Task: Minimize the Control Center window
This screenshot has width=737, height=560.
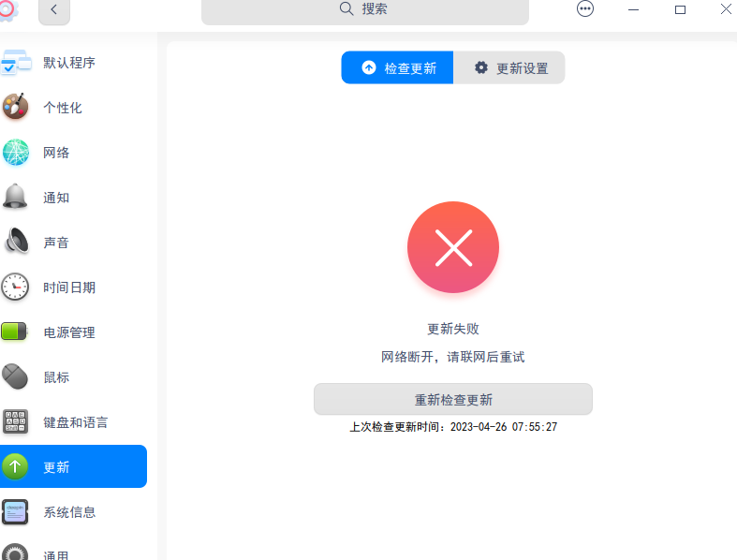Action: click(x=634, y=9)
